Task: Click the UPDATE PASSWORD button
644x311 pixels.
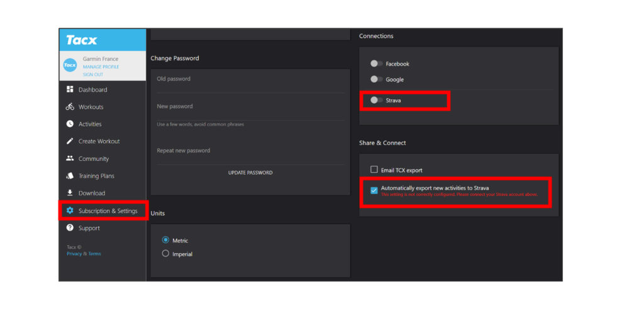Action: [250, 173]
